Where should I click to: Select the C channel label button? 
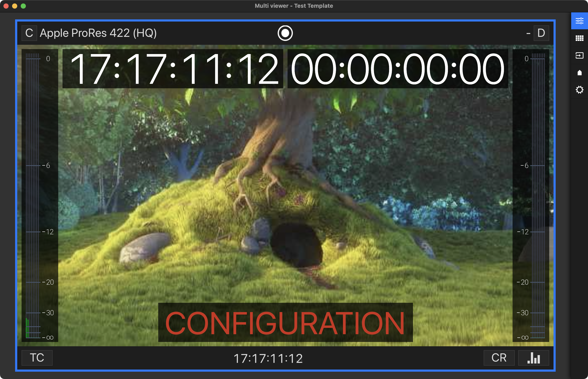pyautogui.click(x=29, y=33)
